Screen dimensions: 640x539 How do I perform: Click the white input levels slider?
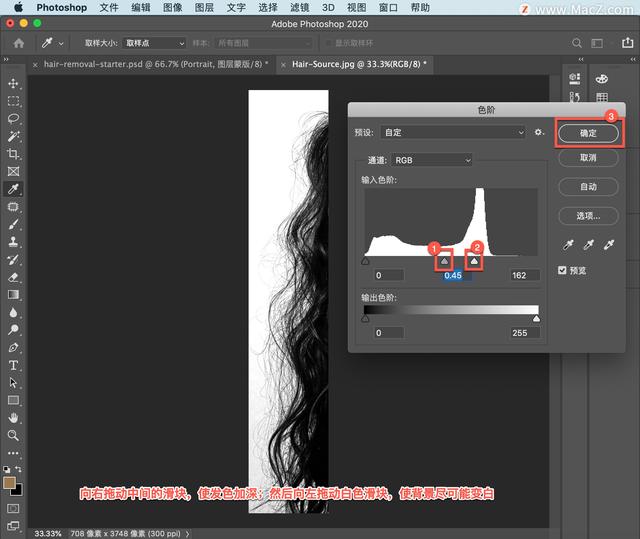(474, 261)
